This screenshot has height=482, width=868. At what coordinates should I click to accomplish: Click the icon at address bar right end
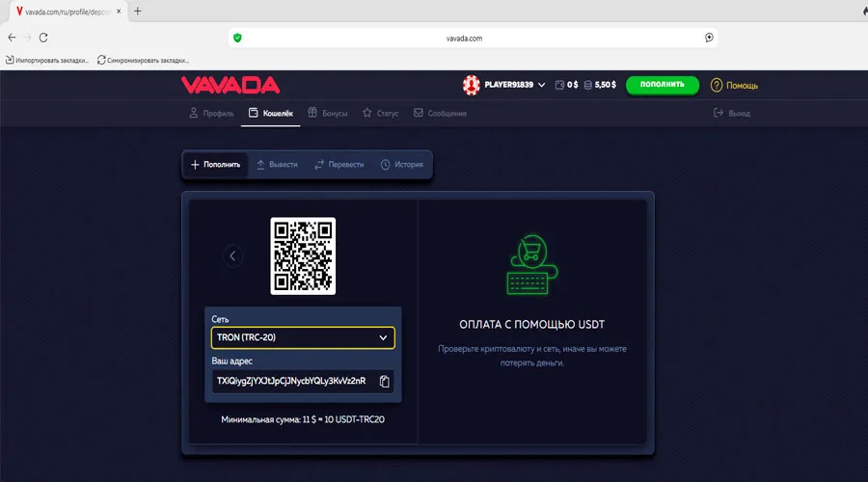click(x=709, y=38)
